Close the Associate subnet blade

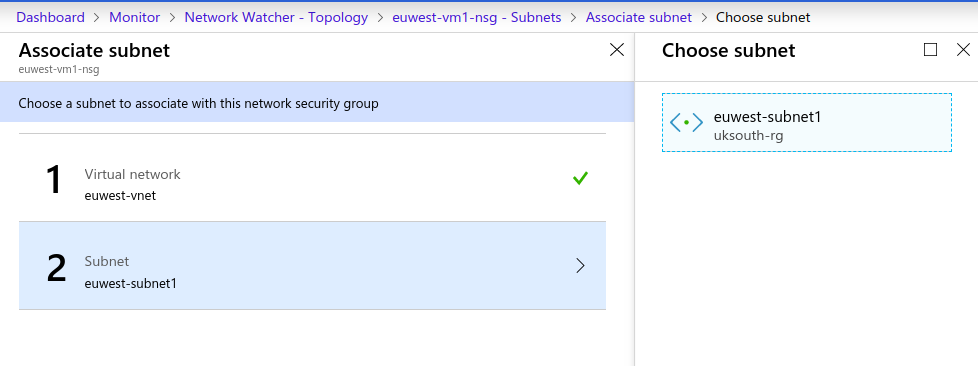pos(617,50)
